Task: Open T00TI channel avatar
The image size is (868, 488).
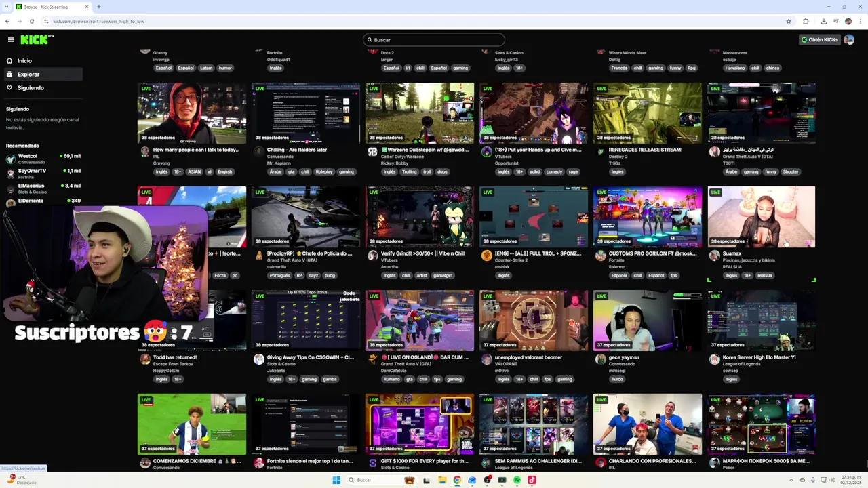Action: [x=714, y=152]
